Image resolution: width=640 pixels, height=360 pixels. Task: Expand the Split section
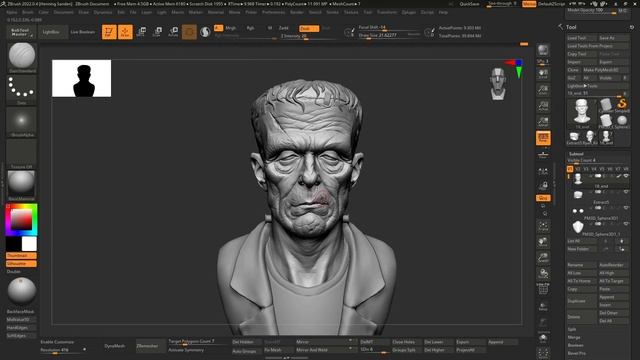tap(572, 329)
